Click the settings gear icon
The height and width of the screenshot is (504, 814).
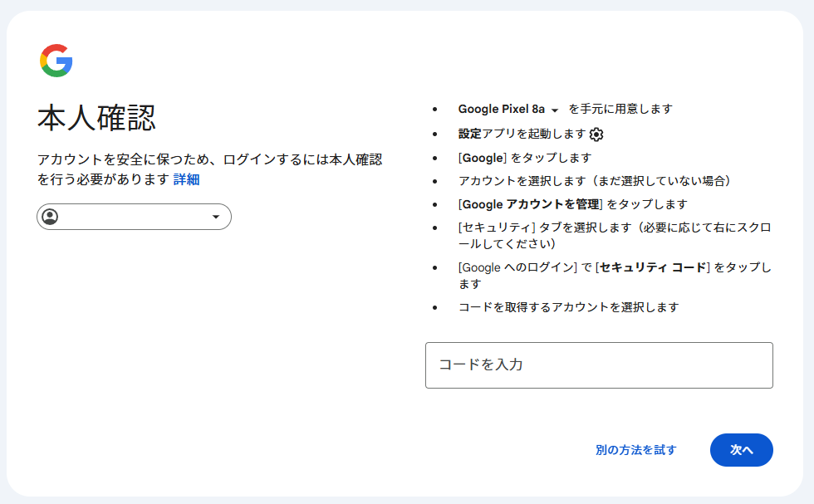pyautogui.click(x=596, y=135)
